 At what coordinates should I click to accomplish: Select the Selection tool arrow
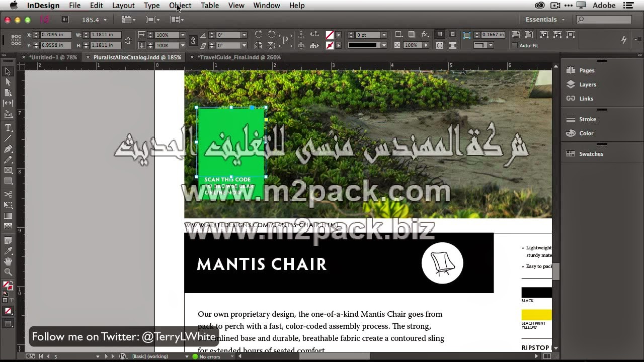click(x=8, y=71)
